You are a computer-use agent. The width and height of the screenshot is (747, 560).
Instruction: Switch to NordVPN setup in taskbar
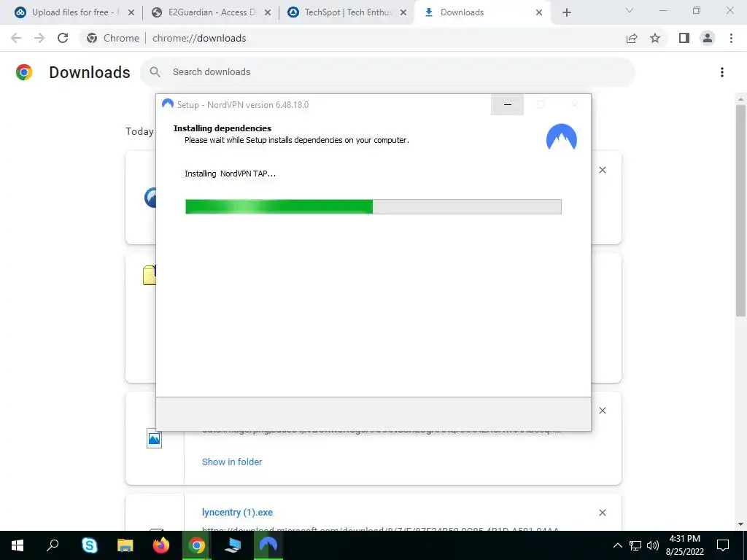[x=268, y=545]
